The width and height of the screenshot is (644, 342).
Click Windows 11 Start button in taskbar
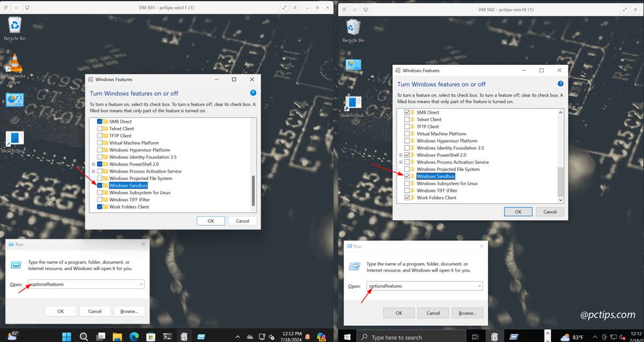(67, 337)
